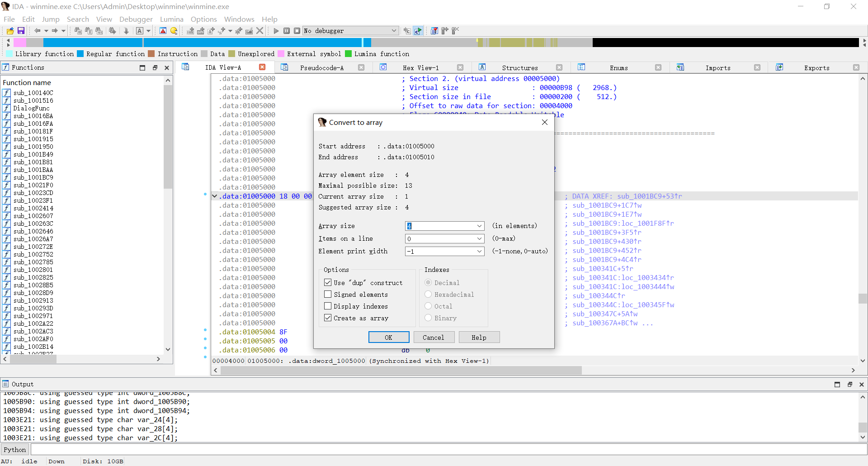Viewport: 868px width, 466px height.
Task: Click the yellow circle Lumina toolbar icon
Action: (x=174, y=31)
